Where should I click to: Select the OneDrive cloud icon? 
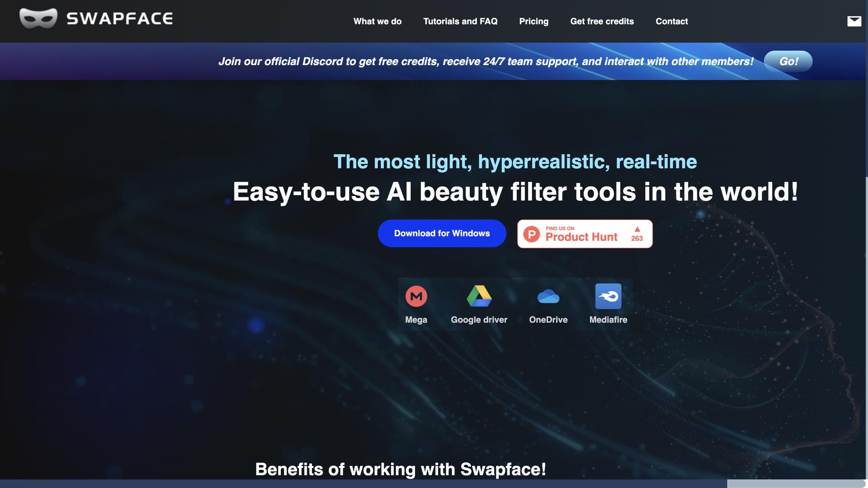548,297
